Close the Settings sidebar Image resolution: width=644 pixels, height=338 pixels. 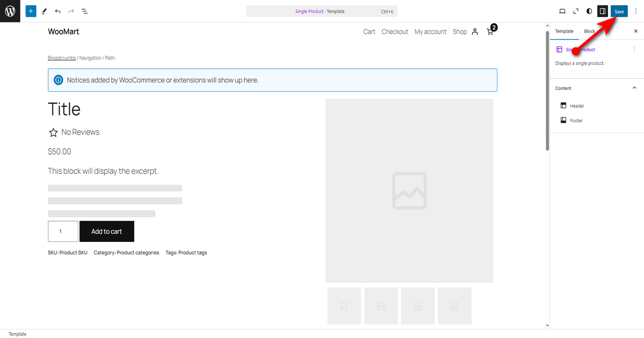pyautogui.click(x=636, y=31)
